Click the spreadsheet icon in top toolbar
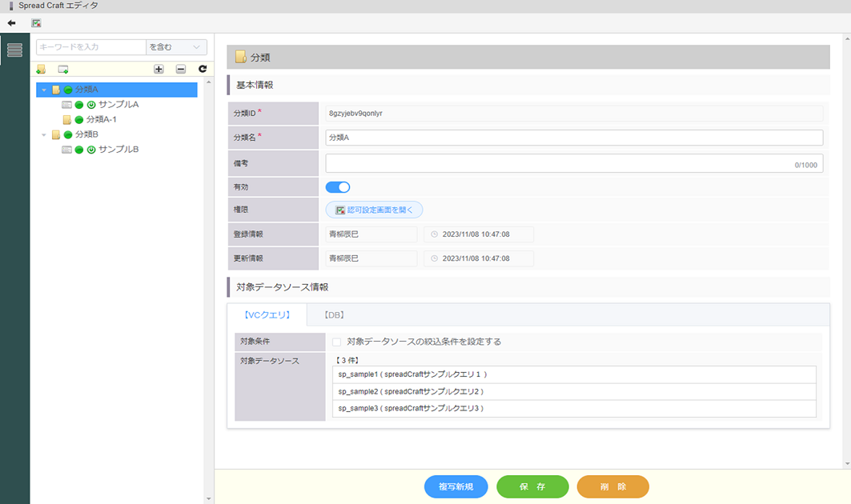This screenshot has height=504, width=851. [x=36, y=23]
